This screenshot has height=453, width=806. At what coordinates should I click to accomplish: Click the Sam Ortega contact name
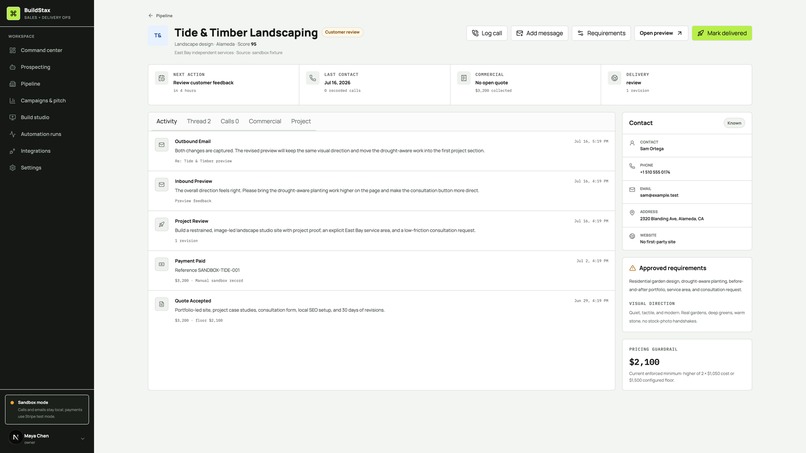tap(651, 149)
